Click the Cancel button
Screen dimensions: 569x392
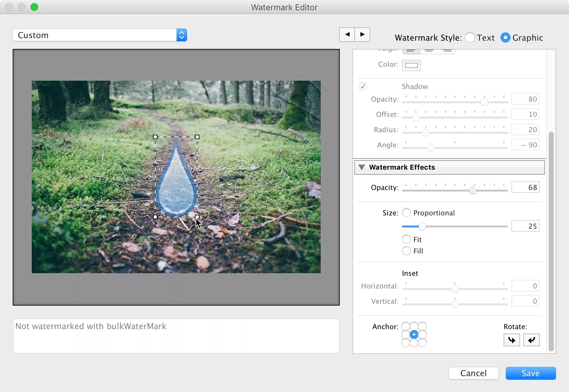click(473, 373)
